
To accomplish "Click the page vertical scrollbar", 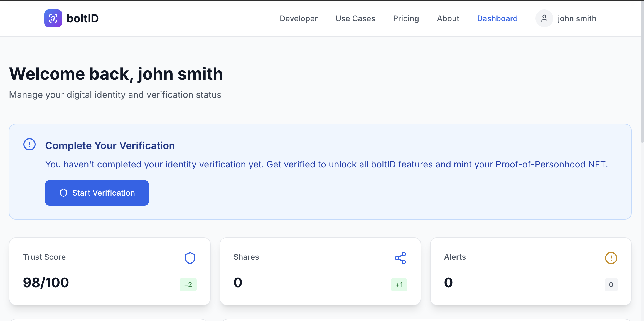I will [642, 84].
